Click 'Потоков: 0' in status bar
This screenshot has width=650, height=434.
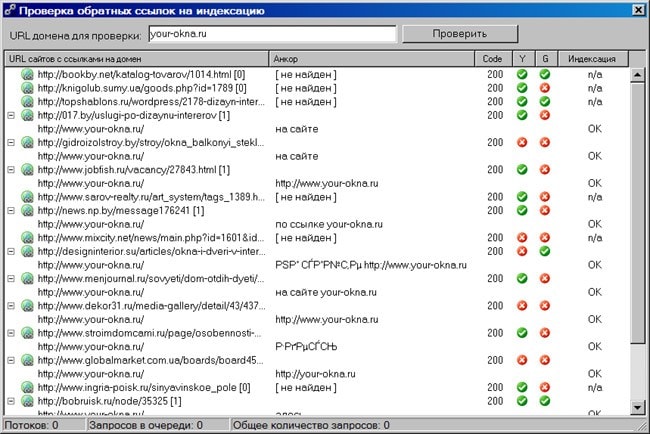pyautogui.click(x=32, y=425)
